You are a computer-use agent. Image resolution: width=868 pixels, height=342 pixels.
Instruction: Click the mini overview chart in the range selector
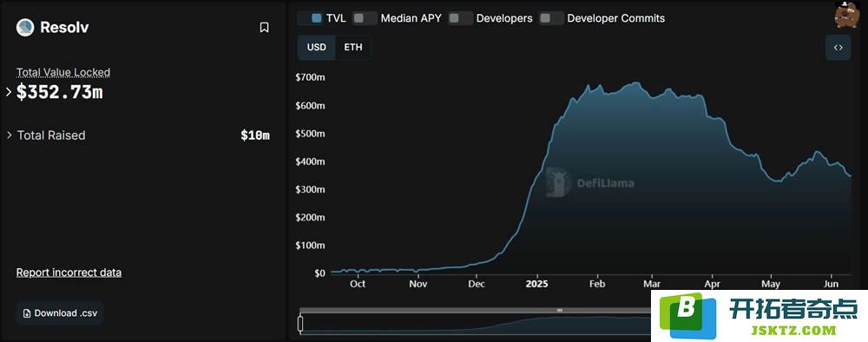[x=476, y=324]
